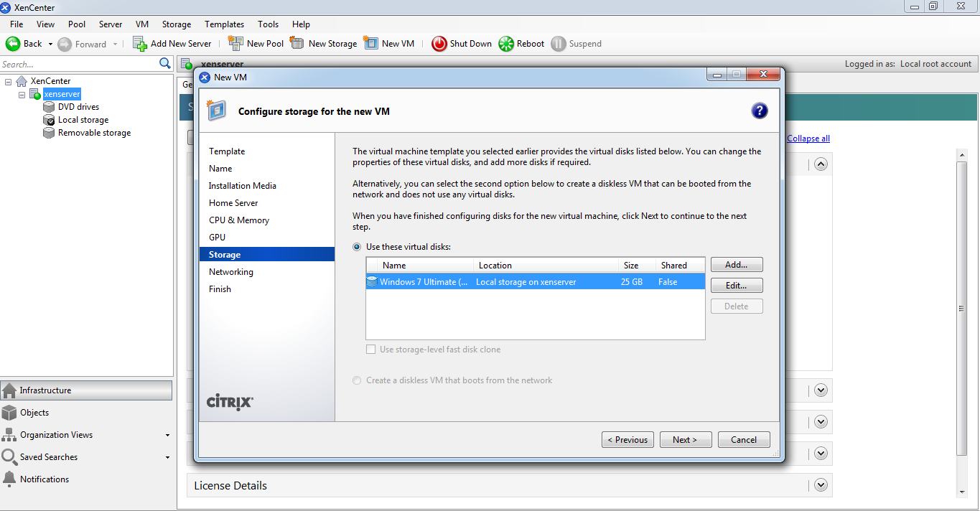
Task: Go to the CPU & Memory wizard step
Action: click(x=239, y=220)
